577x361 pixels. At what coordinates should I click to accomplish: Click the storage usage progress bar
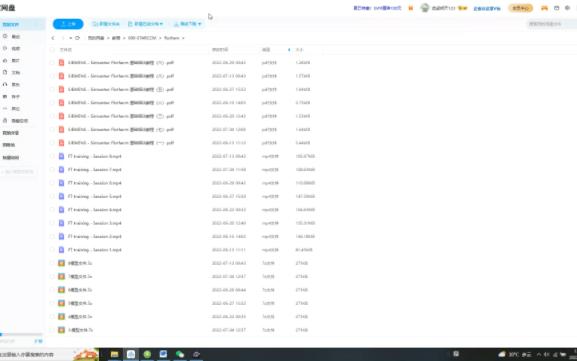click(x=21, y=335)
